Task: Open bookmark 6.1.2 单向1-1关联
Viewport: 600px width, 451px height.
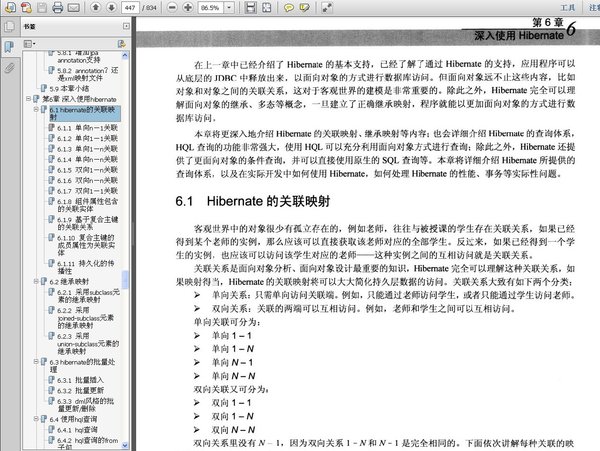Action: tap(87, 138)
